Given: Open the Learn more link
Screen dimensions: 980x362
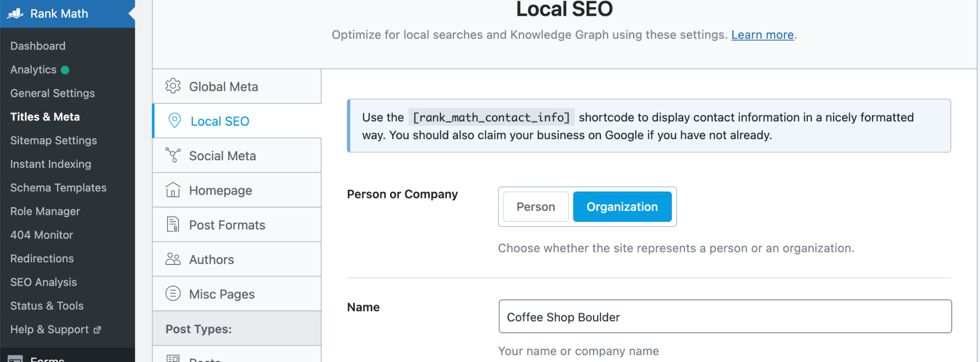Looking at the screenshot, I should click(762, 35).
